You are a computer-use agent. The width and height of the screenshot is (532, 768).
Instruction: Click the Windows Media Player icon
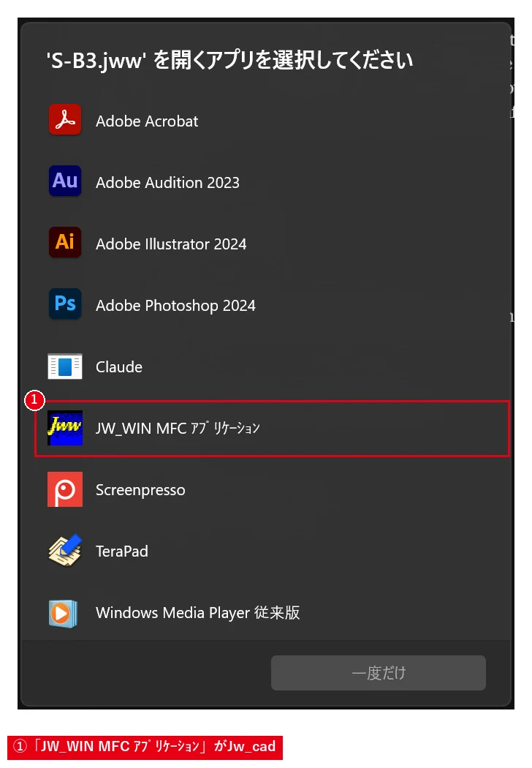63,613
